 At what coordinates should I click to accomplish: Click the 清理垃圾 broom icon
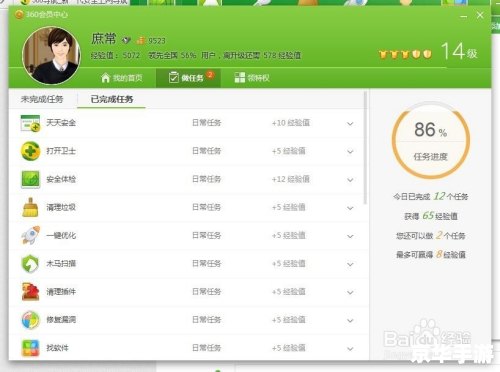30,207
